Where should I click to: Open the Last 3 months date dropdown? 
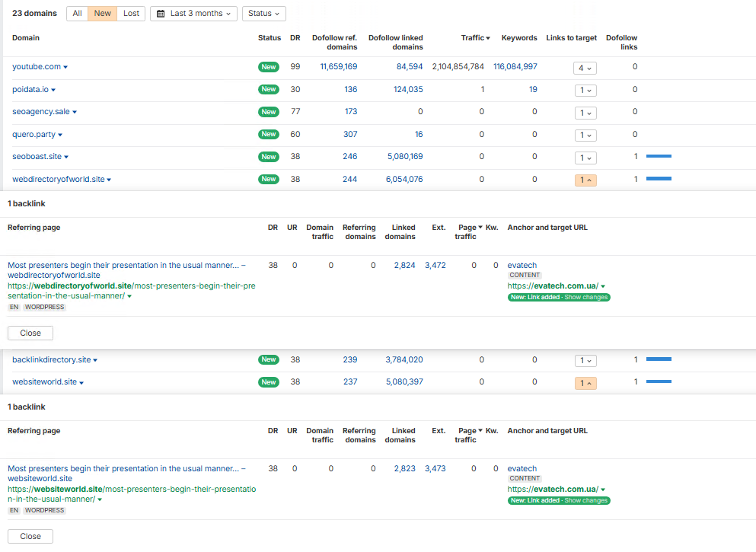194,14
